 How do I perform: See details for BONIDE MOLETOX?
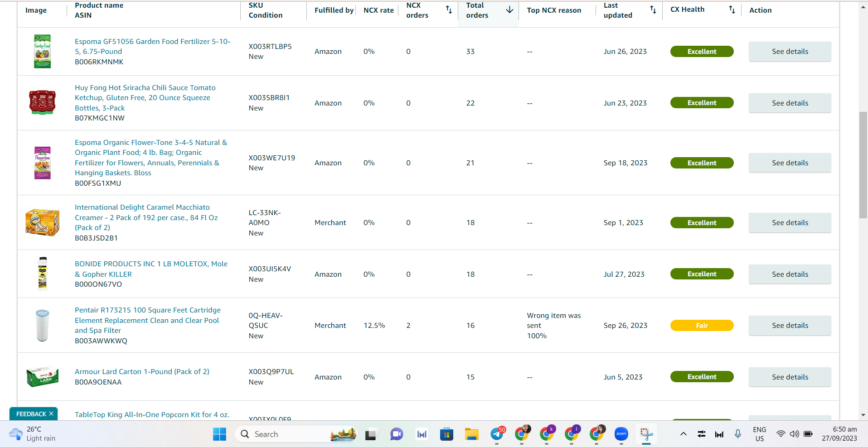click(790, 274)
